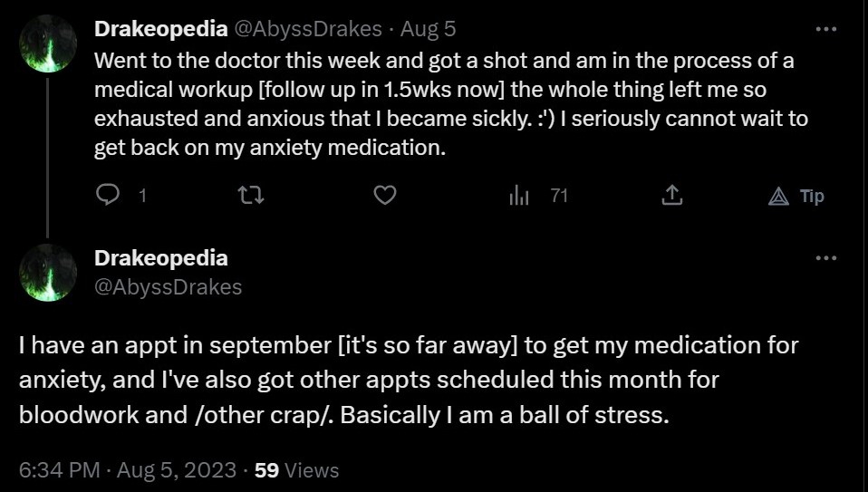This screenshot has height=492, width=868.
Task: Click the 59 Views count
Action: [296, 470]
